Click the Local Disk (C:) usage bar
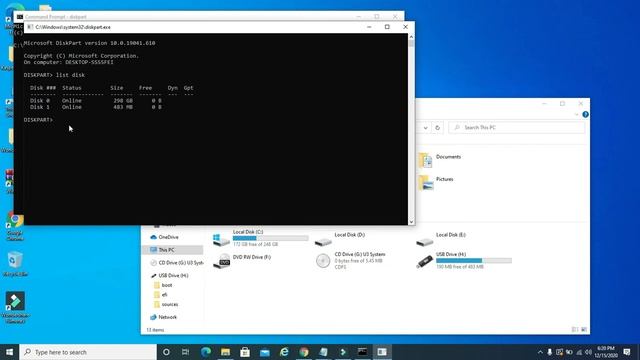Image resolution: width=640 pixels, height=360 pixels. tap(271, 238)
